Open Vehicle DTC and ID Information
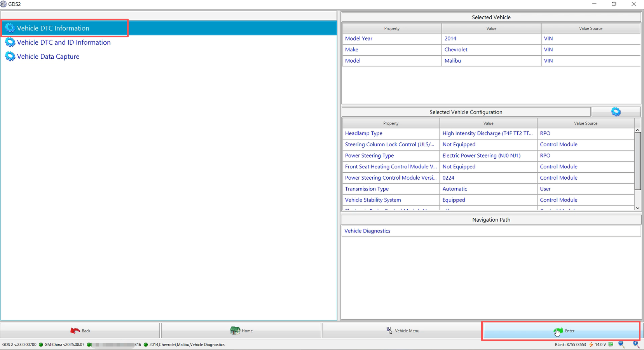The image size is (644, 350). 64,42
